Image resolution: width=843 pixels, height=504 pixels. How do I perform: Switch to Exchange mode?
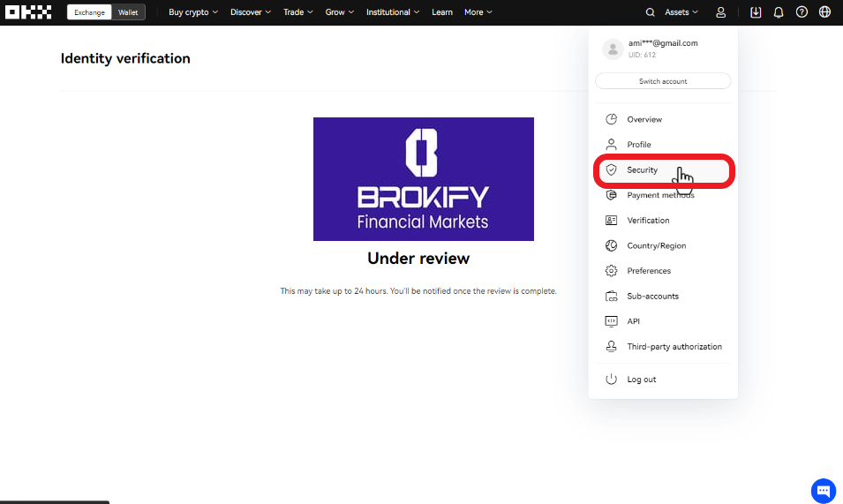point(89,12)
